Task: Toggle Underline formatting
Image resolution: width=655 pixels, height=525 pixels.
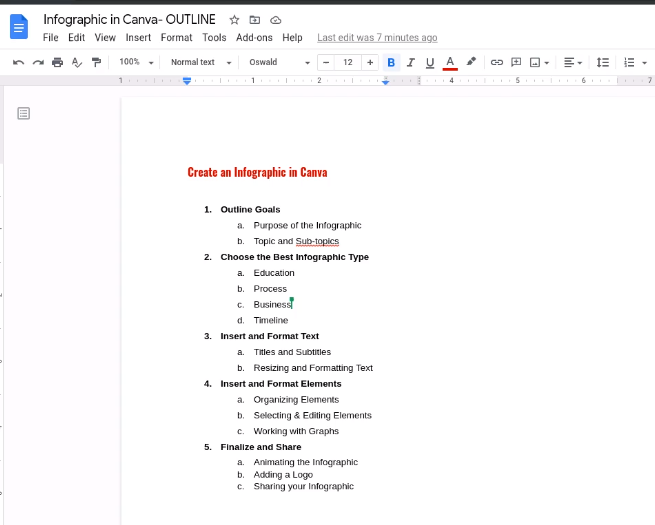Action: [430, 63]
